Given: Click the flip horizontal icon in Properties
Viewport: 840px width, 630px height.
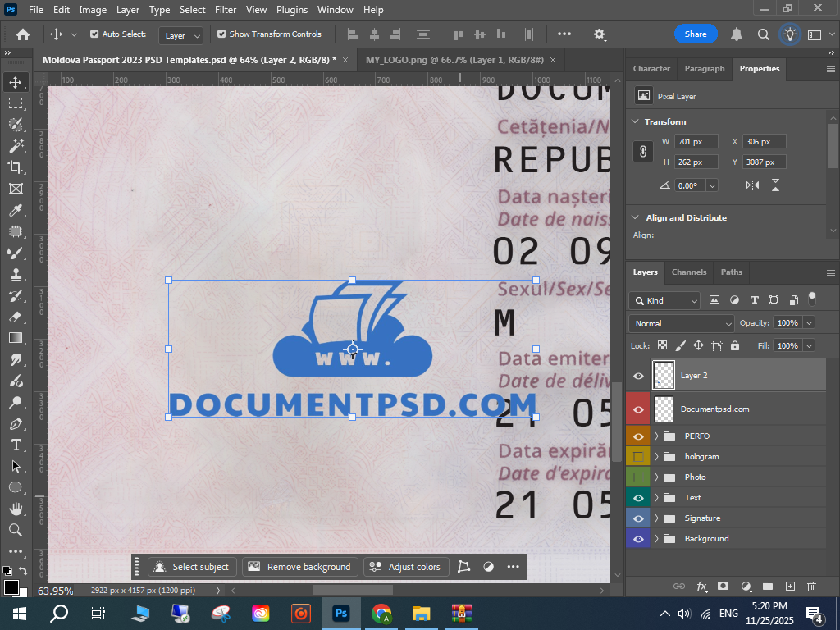Looking at the screenshot, I should point(752,185).
